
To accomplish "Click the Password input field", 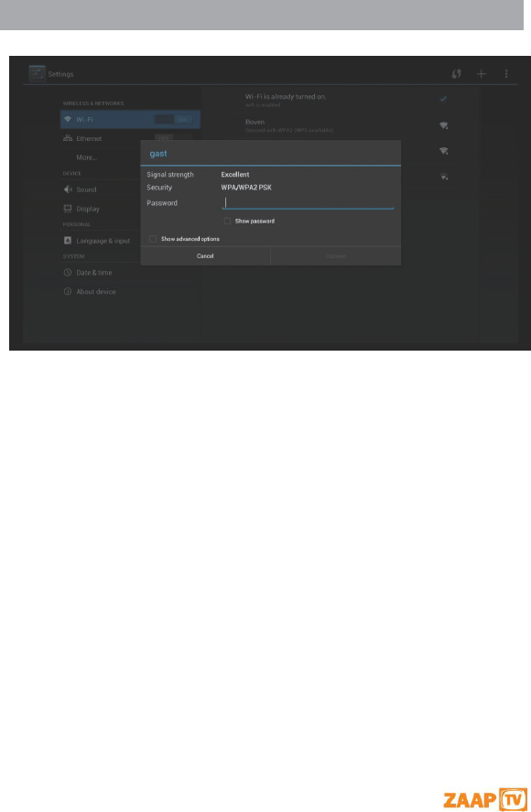I will click(x=308, y=202).
